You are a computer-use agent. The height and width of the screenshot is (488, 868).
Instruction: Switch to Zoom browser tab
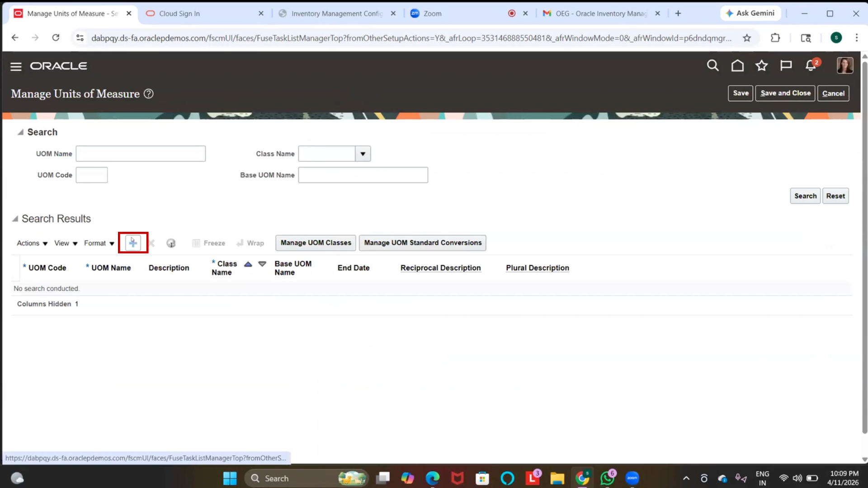(468, 14)
